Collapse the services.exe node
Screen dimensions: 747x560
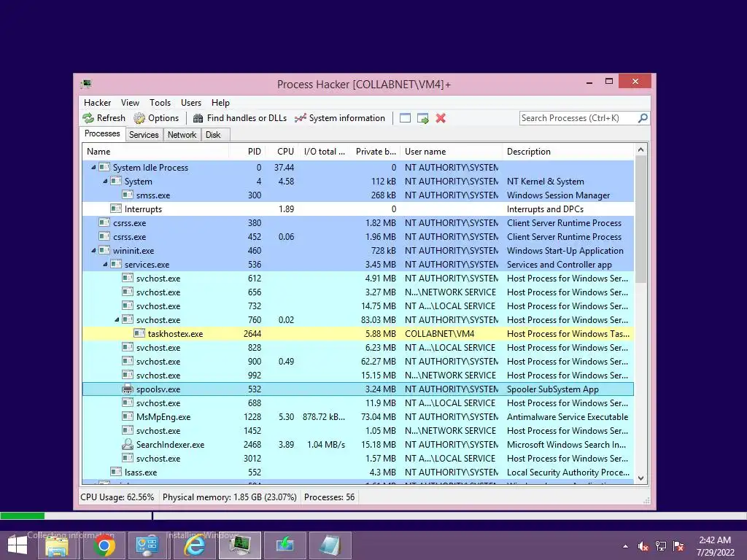pos(105,264)
